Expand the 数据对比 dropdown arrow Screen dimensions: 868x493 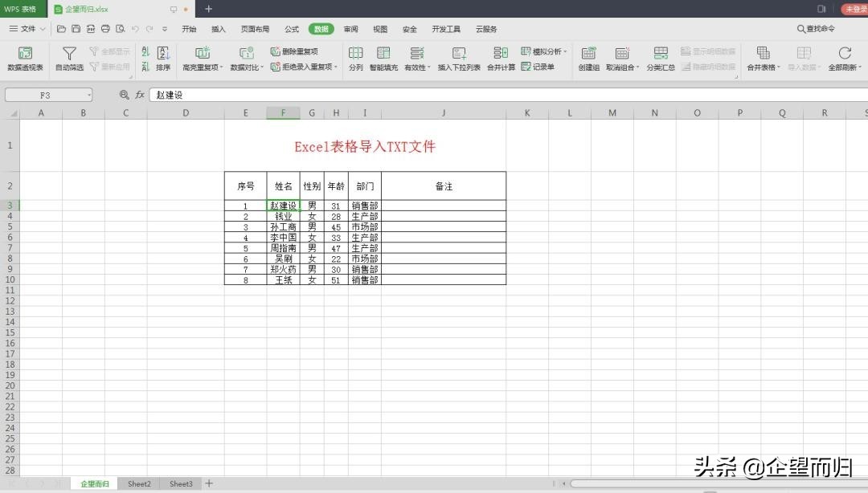pyautogui.click(x=262, y=67)
